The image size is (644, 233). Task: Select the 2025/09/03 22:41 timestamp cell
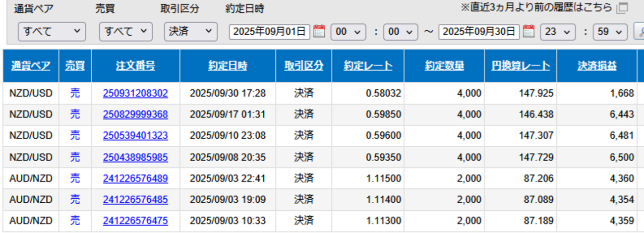pyautogui.click(x=228, y=178)
